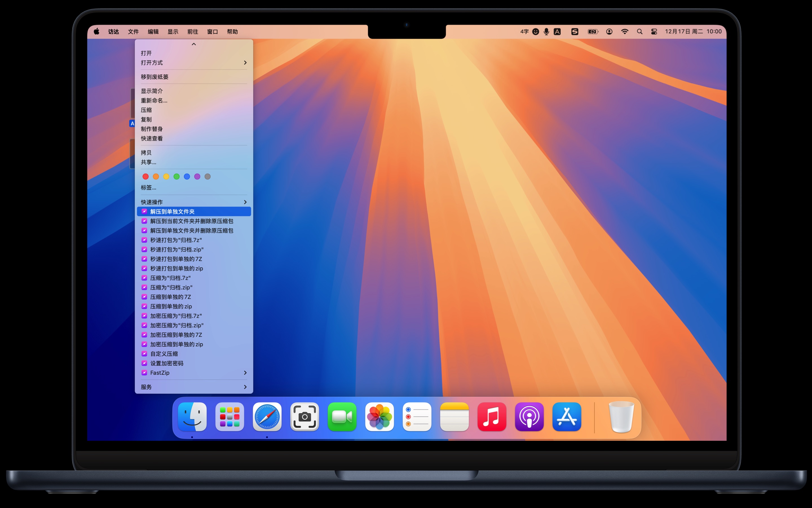Open the 编辑 menu

153,32
